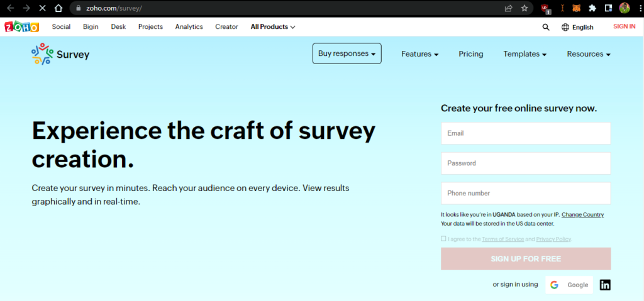The image size is (644, 301).
Task: Go to browser home page icon
Action: click(58, 8)
